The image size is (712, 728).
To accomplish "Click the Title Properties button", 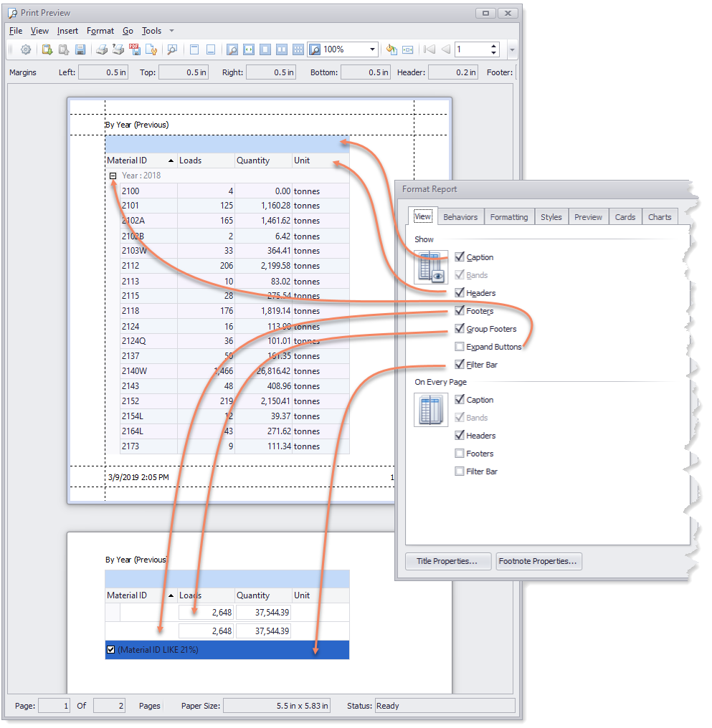I will tap(447, 561).
